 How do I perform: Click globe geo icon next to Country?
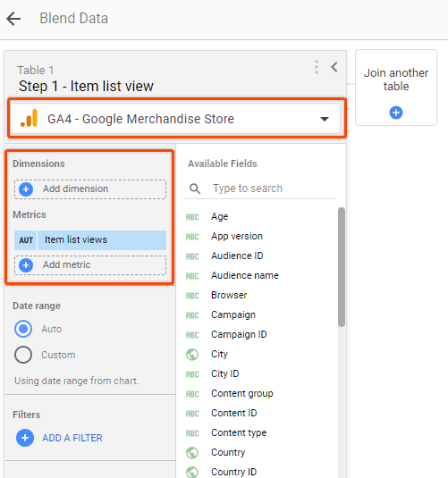[192, 453]
